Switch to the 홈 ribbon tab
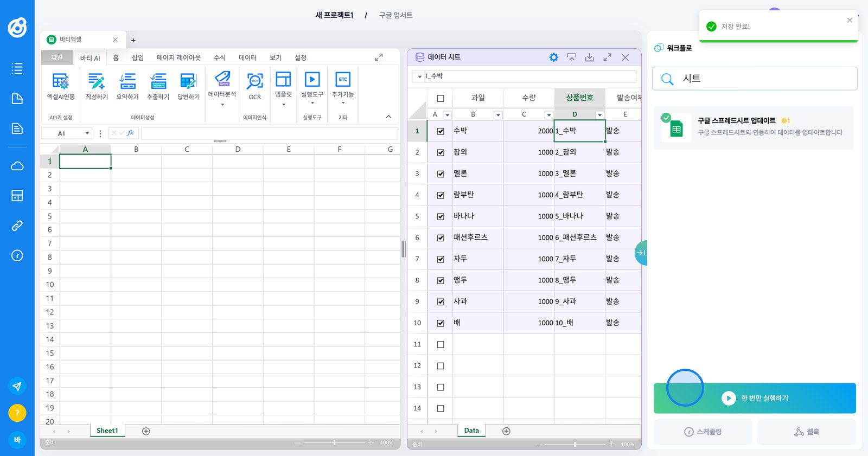This screenshot has width=868, height=456. (x=116, y=57)
